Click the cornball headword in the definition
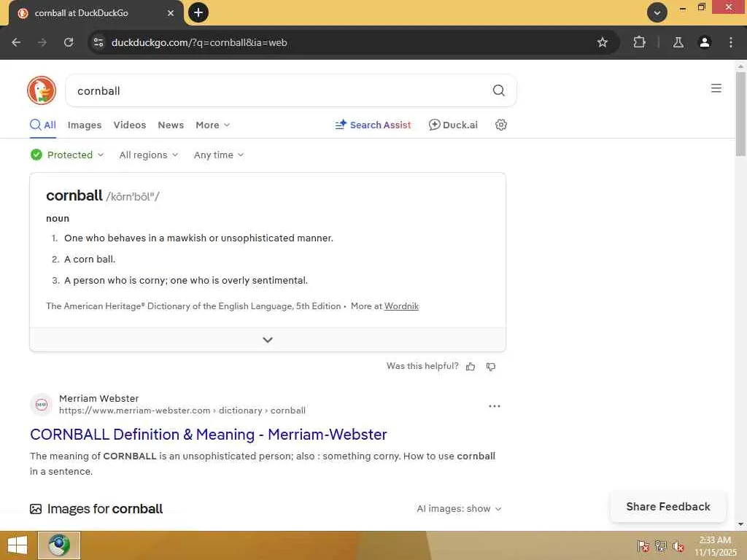Image resolution: width=747 pixels, height=560 pixels. [x=74, y=195]
